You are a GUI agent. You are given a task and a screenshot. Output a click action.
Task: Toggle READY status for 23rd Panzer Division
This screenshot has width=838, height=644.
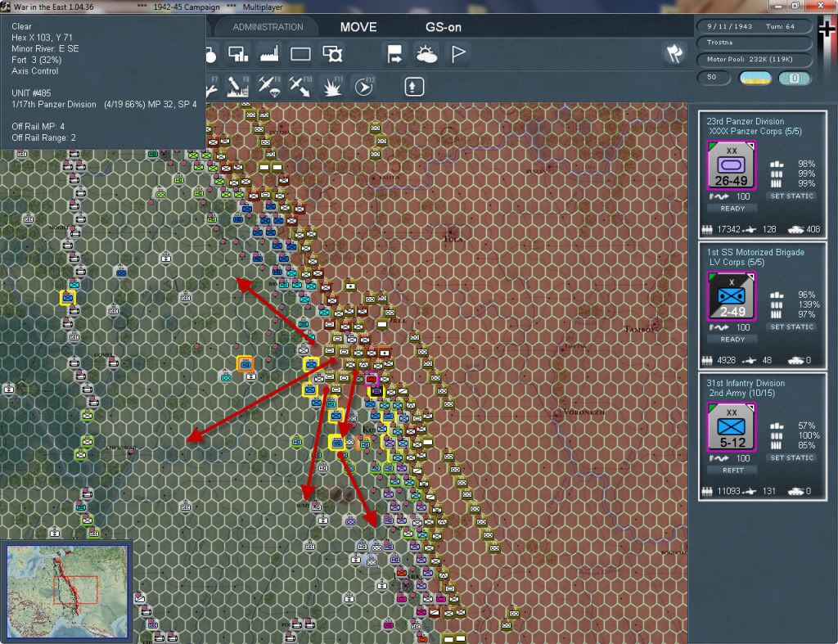(x=732, y=209)
